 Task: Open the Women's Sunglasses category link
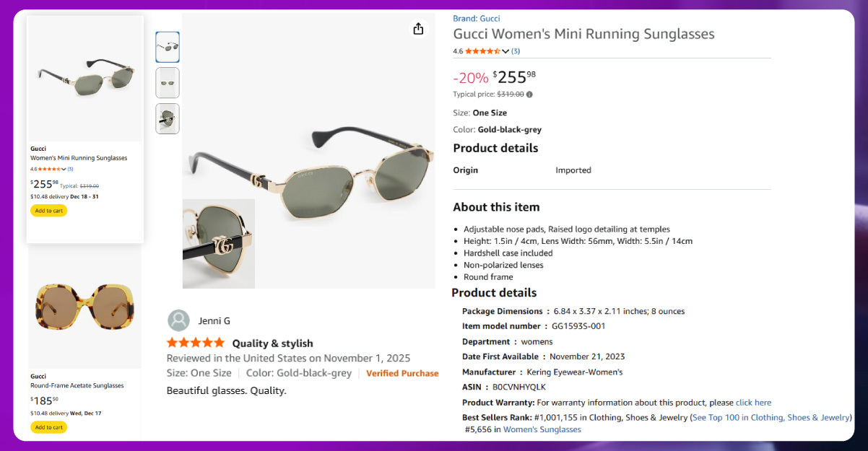click(x=542, y=429)
